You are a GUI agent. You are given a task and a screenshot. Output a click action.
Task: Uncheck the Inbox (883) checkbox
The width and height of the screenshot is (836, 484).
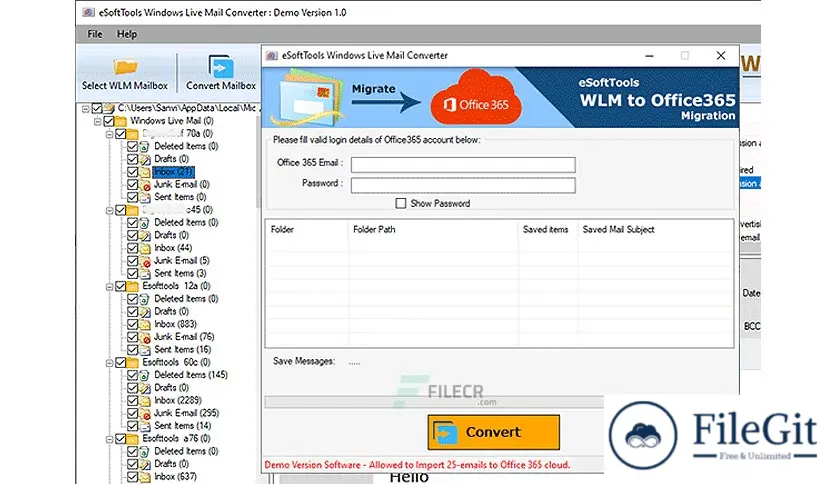tap(133, 324)
